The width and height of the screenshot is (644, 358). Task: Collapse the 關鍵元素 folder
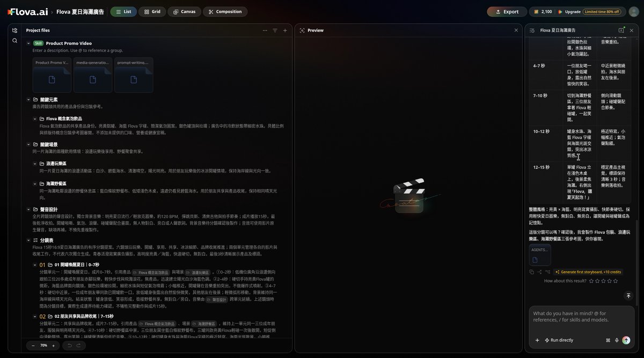point(28,100)
